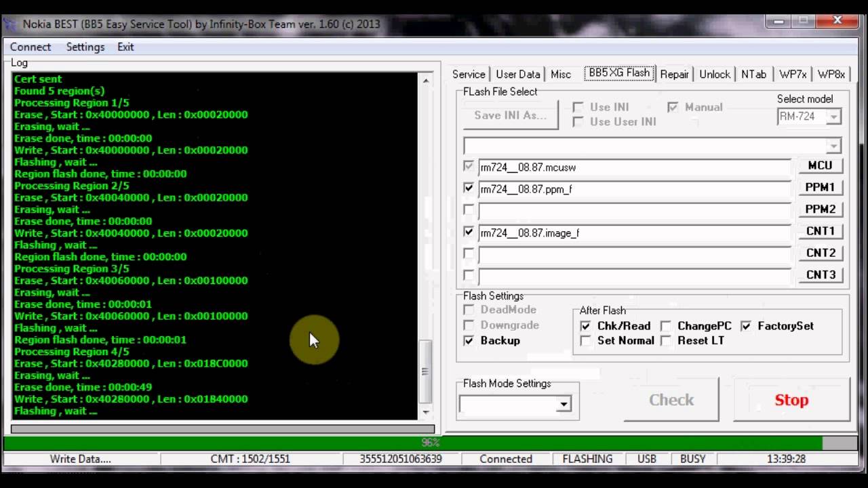Image resolution: width=868 pixels, height=488 pixels.
Task: Enable the Reset LT checkbox
Action: (666, 341)
